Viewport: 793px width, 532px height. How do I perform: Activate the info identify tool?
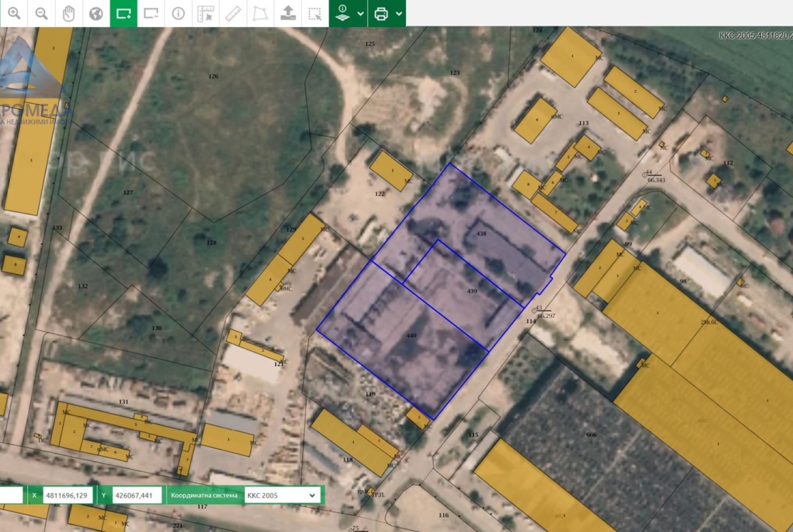click(178, 14)
